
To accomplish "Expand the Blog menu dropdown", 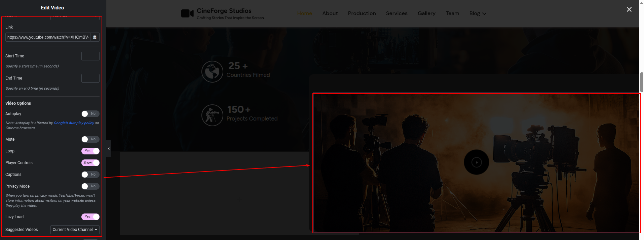I will point(478,13).
